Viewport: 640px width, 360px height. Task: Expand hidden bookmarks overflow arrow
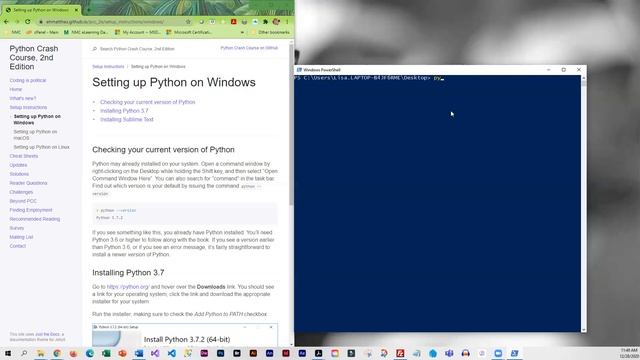tap(242, 32)
